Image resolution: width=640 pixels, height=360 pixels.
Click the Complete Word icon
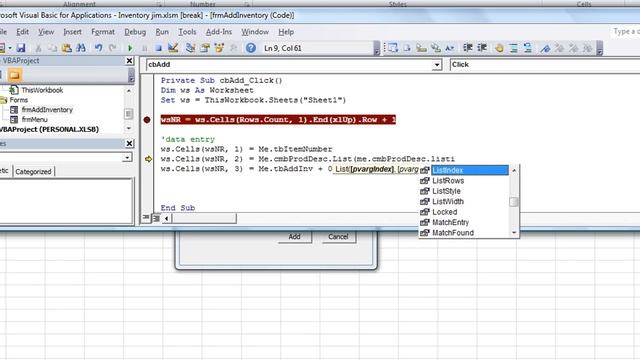click(x=450, y=48)
